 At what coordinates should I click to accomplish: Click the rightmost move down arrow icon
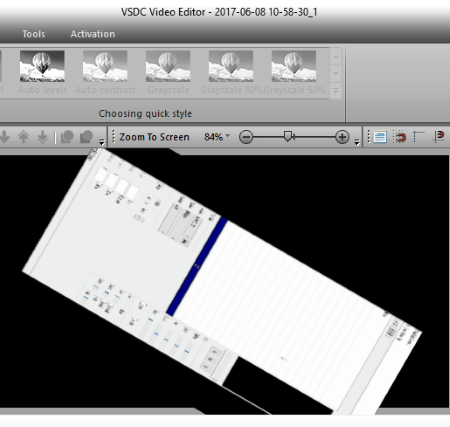coord(42,137)
